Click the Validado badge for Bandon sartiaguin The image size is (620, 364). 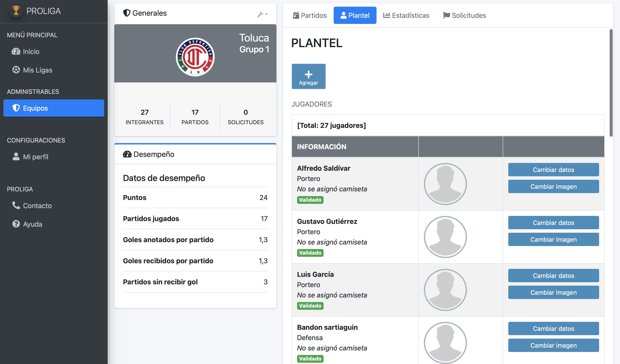(310, 358)
